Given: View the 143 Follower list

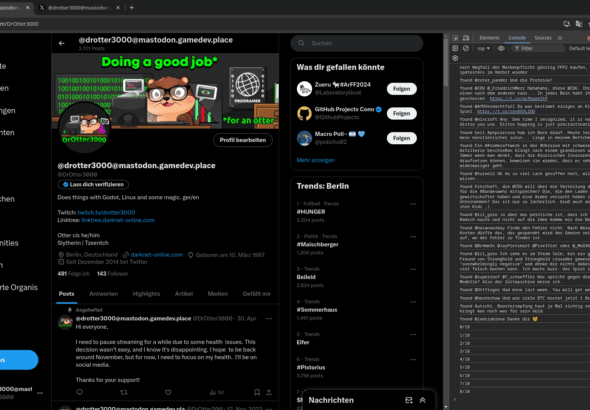Looking at the screenshot, I should click(113, 274).
